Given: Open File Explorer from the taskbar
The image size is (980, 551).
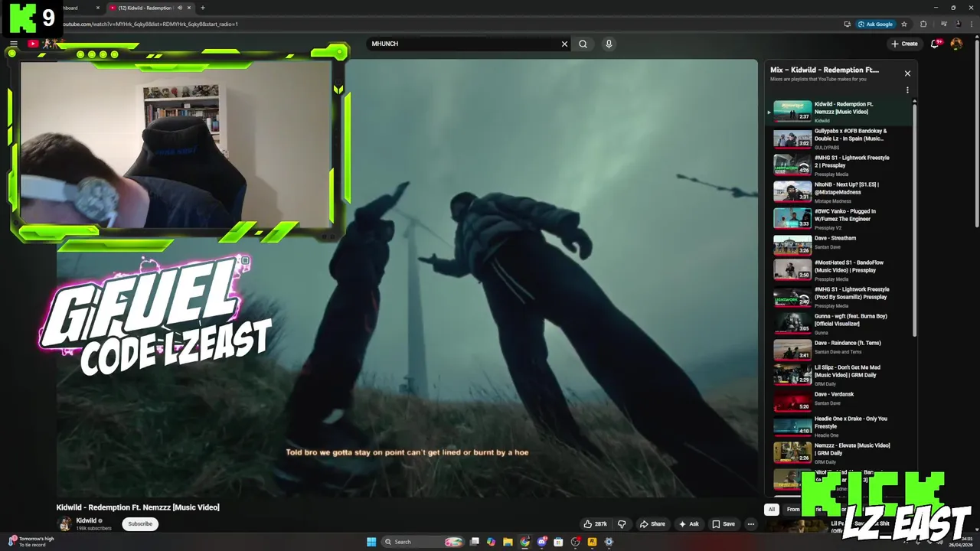Looking at the screenshot, I should (x=508, y=542).
